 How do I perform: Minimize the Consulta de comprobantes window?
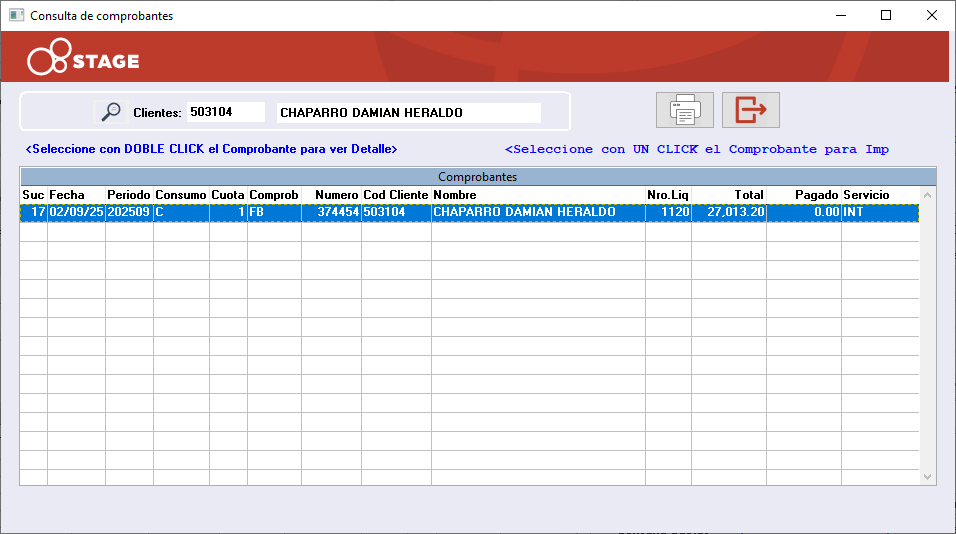[x=839, y=16]
